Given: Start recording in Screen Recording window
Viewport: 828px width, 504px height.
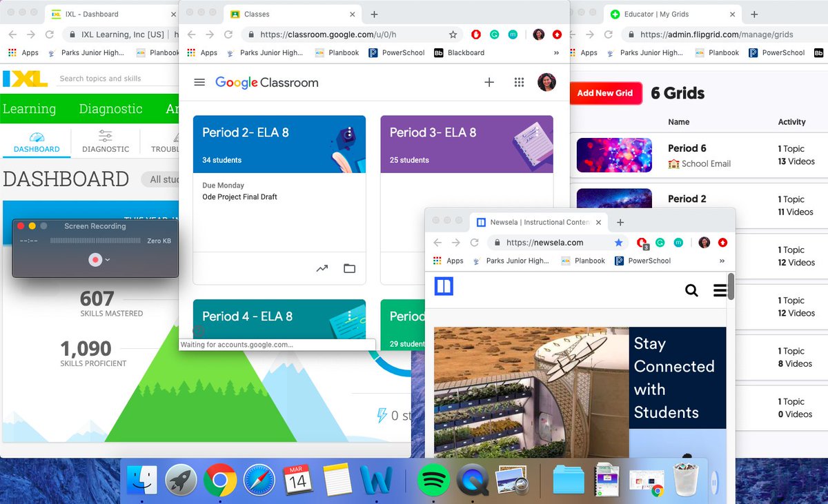Looking at the screenshot, I should tap(95, 259).
